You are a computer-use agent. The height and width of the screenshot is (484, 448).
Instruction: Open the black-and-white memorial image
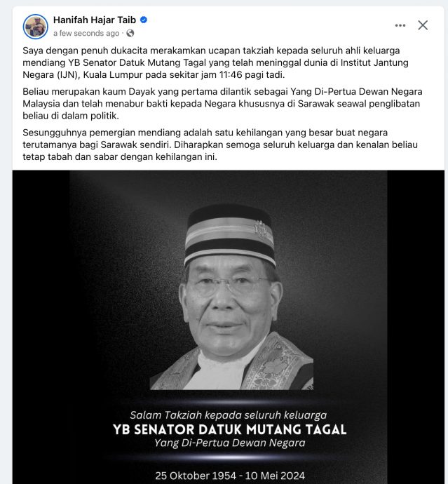pos(229,327)
